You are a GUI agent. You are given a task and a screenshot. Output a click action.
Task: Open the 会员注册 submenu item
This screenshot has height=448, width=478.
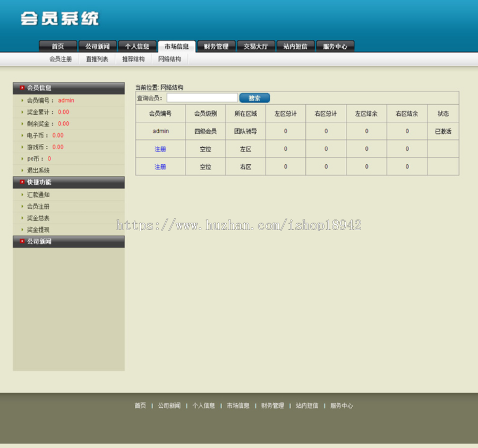point(61,59)
